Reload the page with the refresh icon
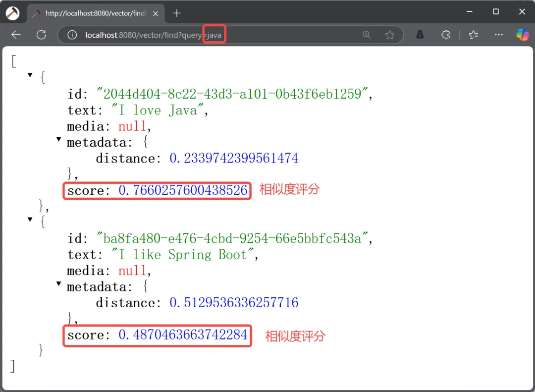The height and width of the screenshot is (392, 535). point(42,35)
